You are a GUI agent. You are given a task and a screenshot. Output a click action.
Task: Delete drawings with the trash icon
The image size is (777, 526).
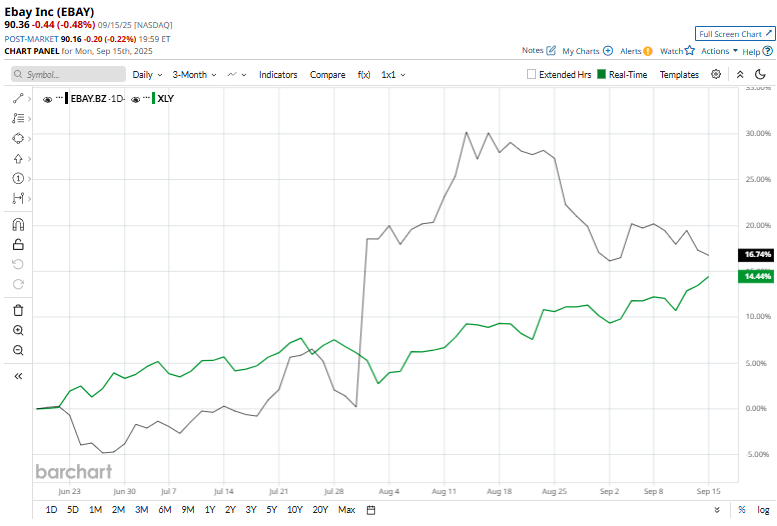[x=18, y=310]
